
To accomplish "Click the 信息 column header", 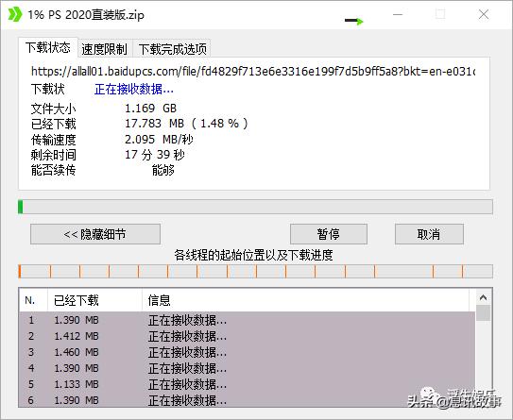I will 308,300.
